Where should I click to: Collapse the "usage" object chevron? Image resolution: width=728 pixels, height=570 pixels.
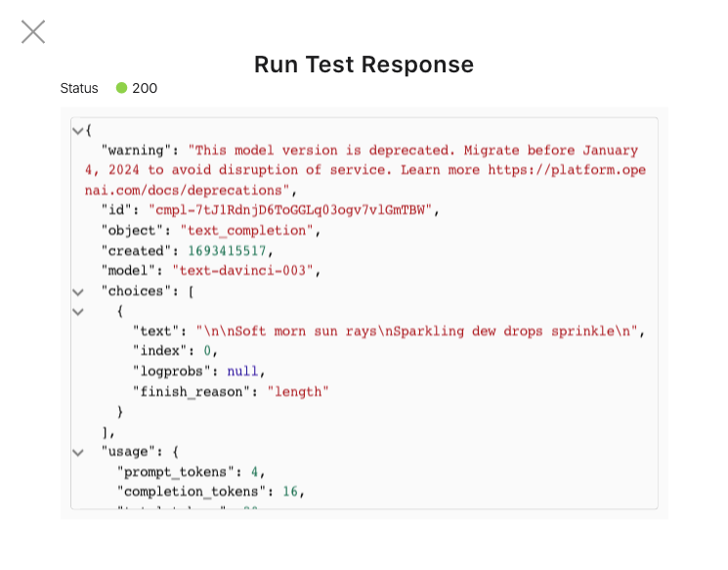[78, 453]
